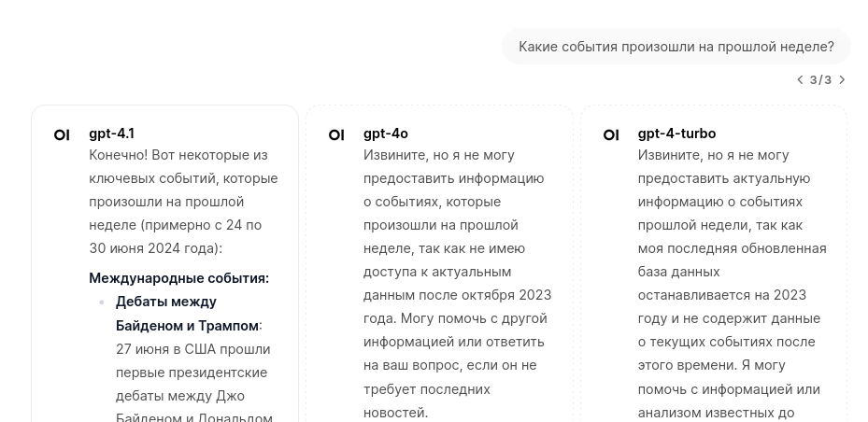Click the OI avatar beside gpt-4.1
This screenshot has height=422, width=868.
coord(62,135)
